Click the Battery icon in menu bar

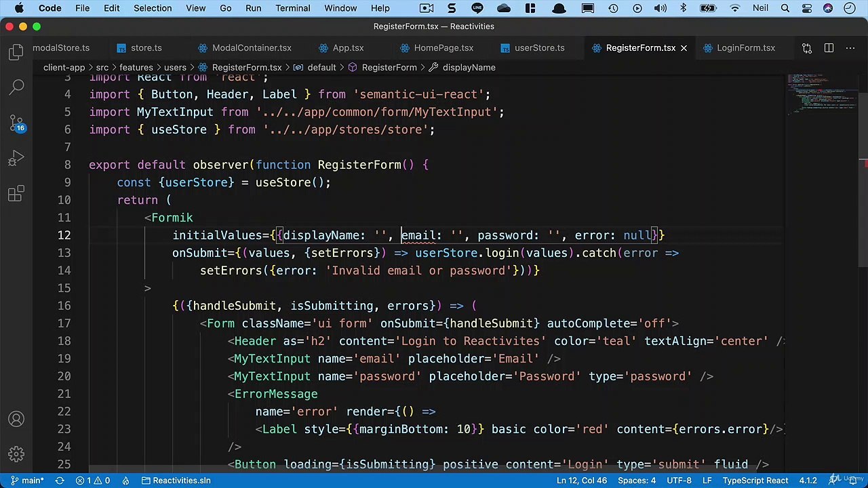[x=708, y=8]
